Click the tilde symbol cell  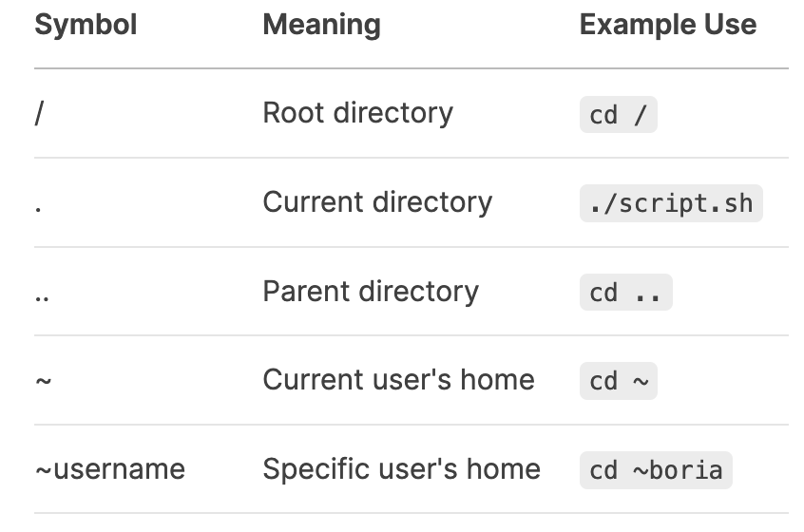point(43,381)
